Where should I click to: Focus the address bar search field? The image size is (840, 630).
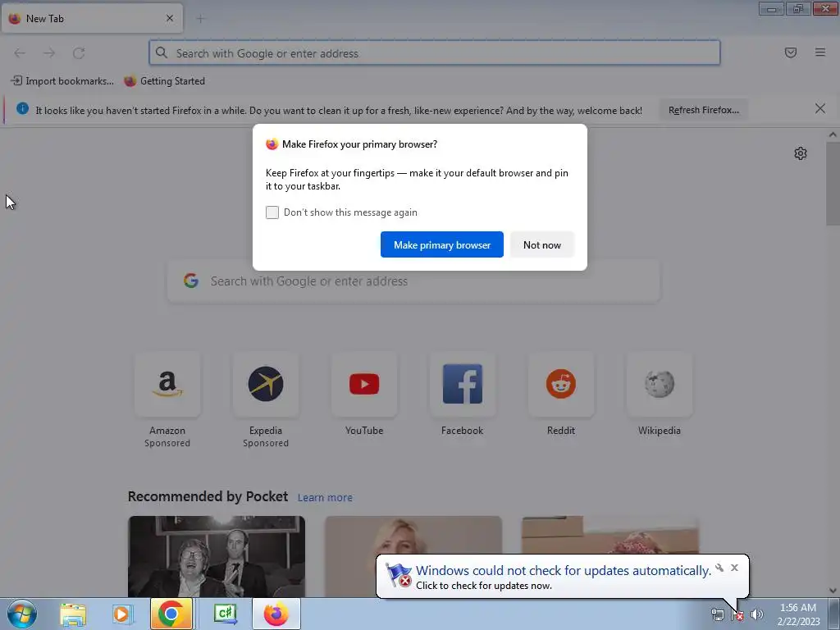click(x=435, y=53)
